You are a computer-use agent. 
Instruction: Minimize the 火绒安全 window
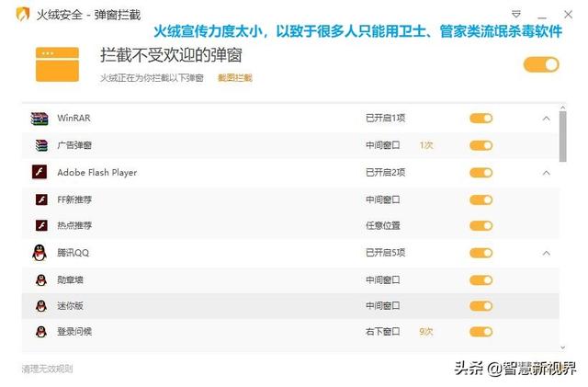point(542,17)
